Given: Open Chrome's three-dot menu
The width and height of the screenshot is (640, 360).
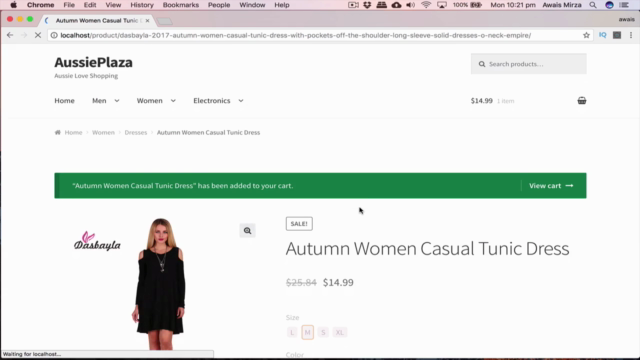Looking at the screenshot, I should [x=631, y=35].
